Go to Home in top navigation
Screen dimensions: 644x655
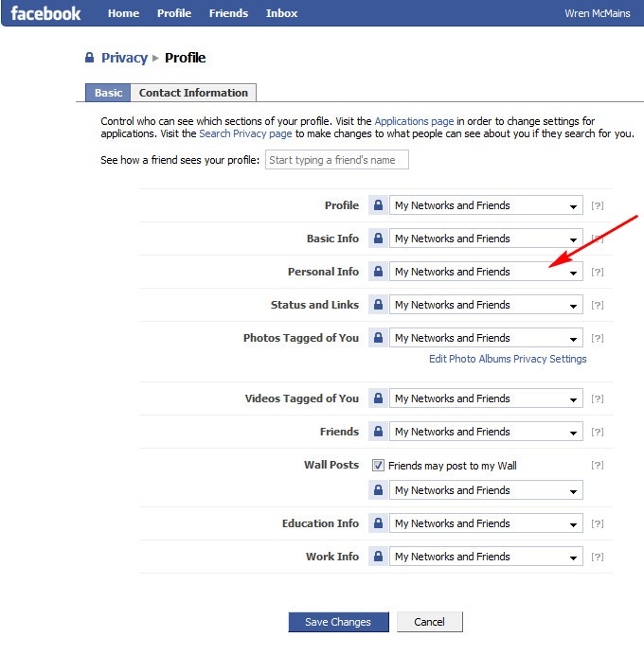(123, 13)
